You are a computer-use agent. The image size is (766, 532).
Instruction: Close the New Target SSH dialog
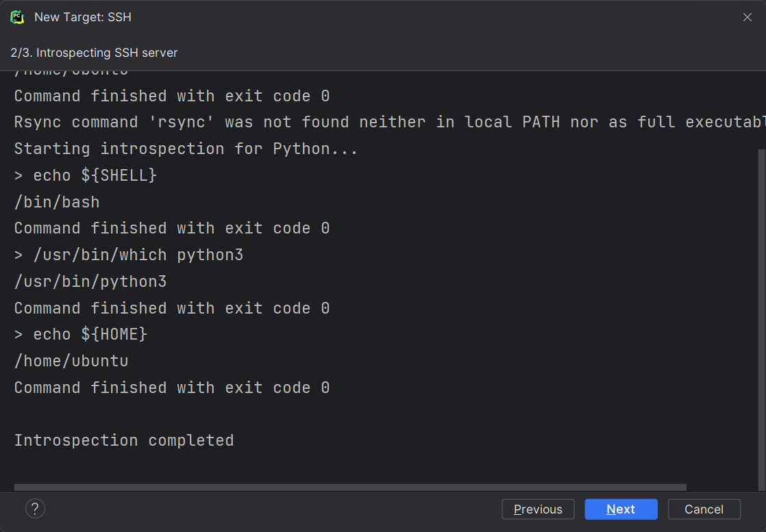pos(747,17)
